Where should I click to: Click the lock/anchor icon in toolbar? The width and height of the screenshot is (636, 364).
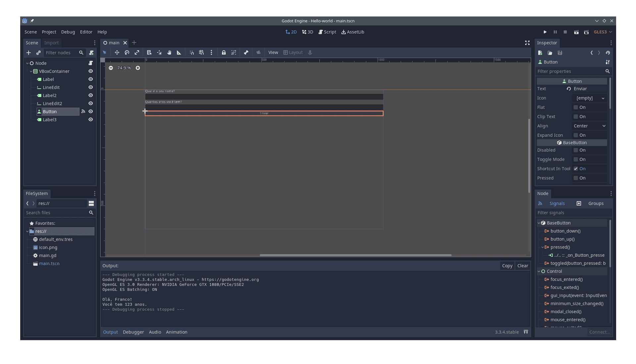[x=224, y=52]
